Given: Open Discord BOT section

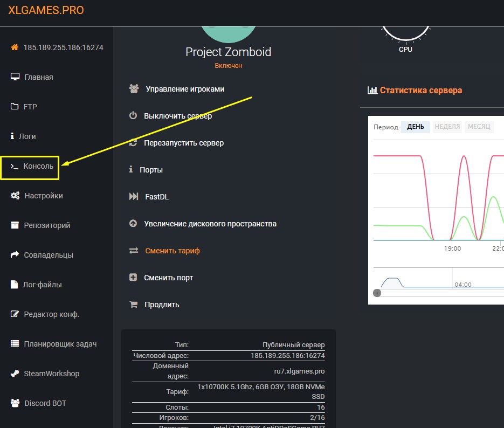Looking at the screenshot, I should point(45,403).
